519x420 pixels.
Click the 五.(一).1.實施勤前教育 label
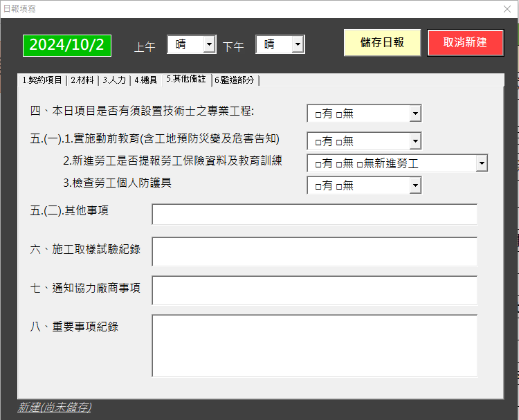(154, 138)
